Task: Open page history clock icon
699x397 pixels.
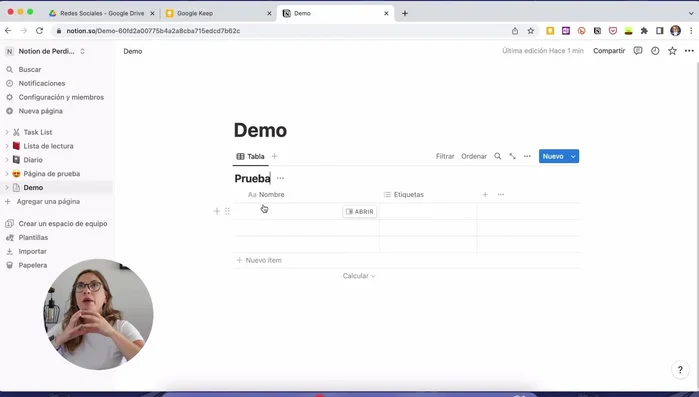Action: (655, 51)
